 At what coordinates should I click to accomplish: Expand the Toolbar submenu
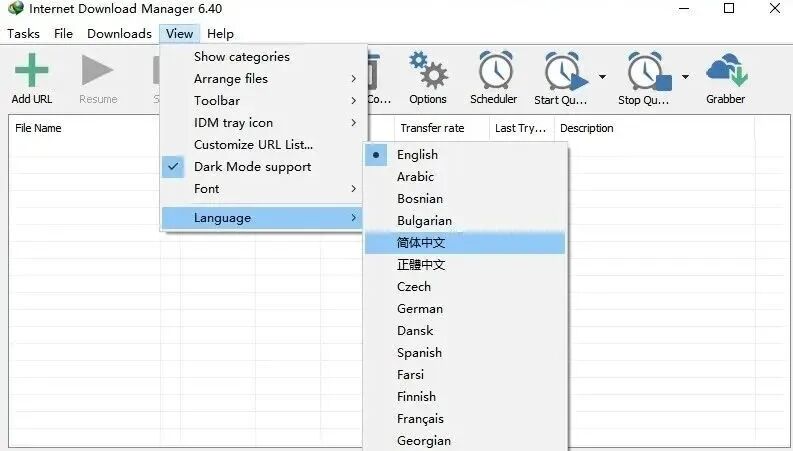coord(263,101)
